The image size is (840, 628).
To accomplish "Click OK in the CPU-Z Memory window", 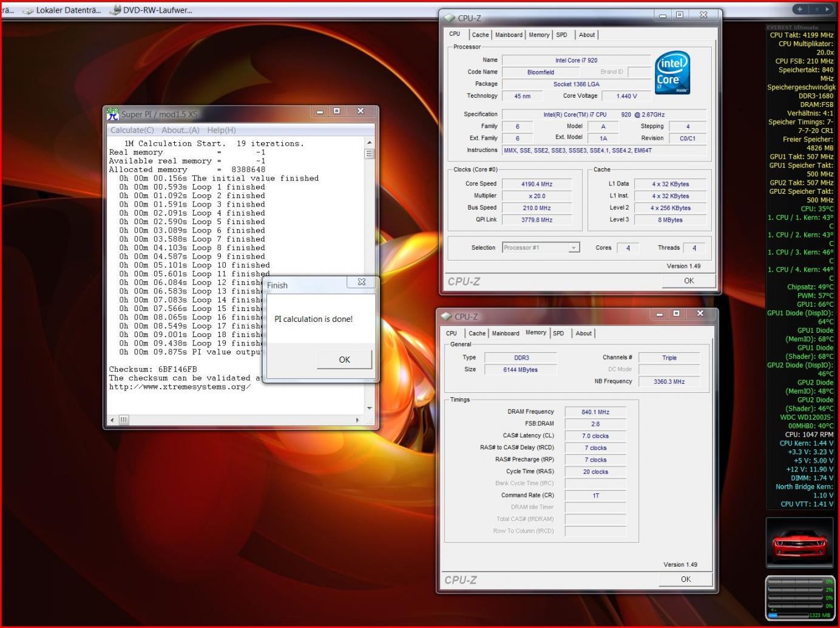I will tap(686, 579).
